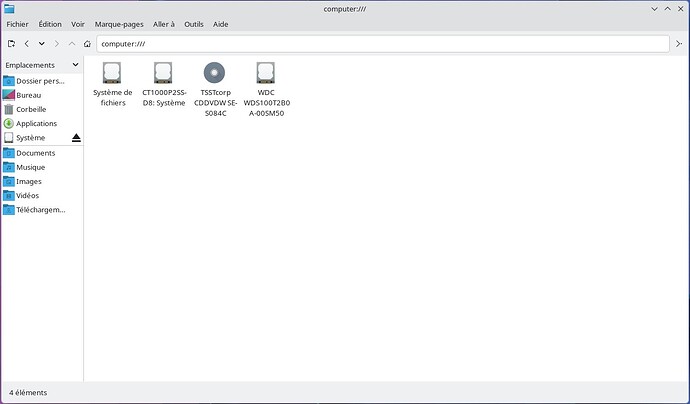This screenshot has width=690, height=404.
Task: Open the Édition menu
Action: click(50, 24)
